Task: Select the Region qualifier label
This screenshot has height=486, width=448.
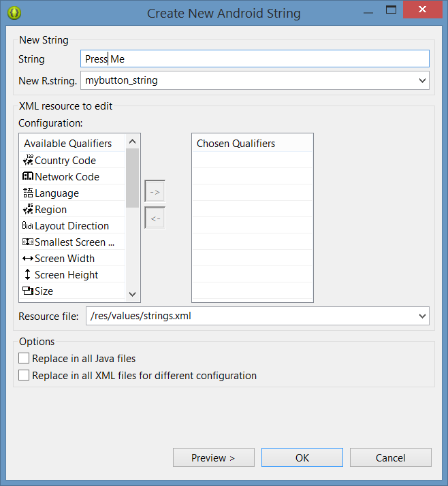Action: click(50, 210)
